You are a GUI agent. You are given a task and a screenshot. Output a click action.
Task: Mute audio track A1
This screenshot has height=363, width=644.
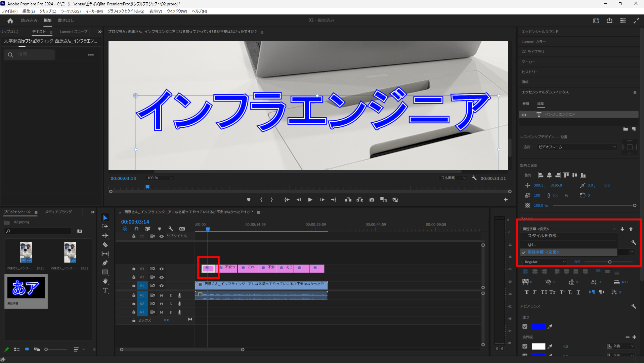click(x=162, y=295)
